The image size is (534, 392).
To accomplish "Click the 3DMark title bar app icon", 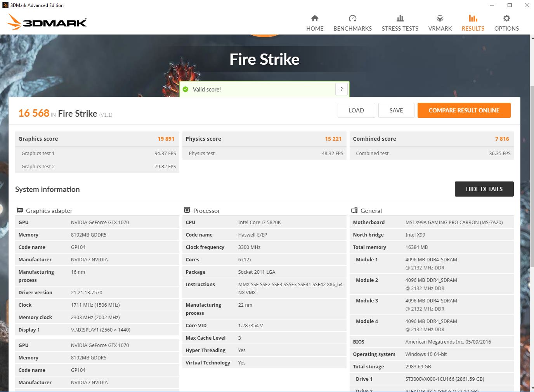I will coord(5,5).
